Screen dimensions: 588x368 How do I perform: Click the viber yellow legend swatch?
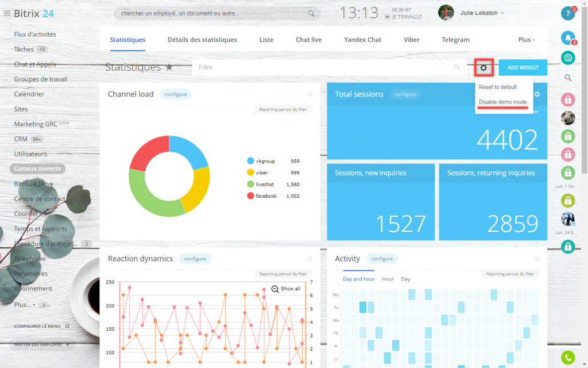[x=250, y=172]
